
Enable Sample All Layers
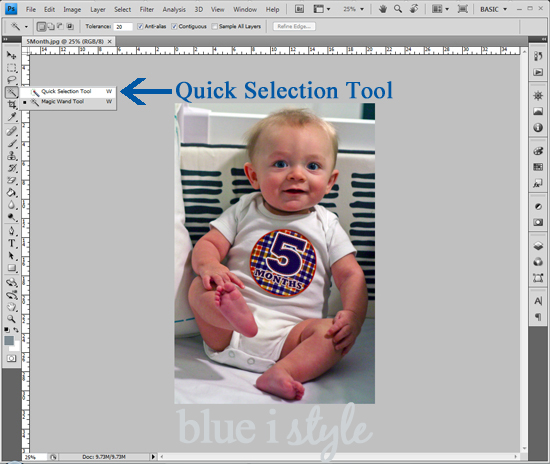coord(214,26)
